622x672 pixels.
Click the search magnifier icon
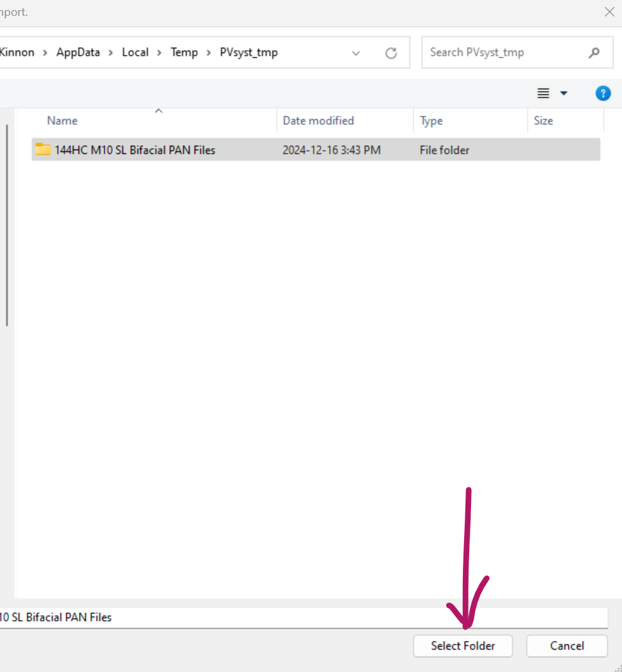[594, 53]
